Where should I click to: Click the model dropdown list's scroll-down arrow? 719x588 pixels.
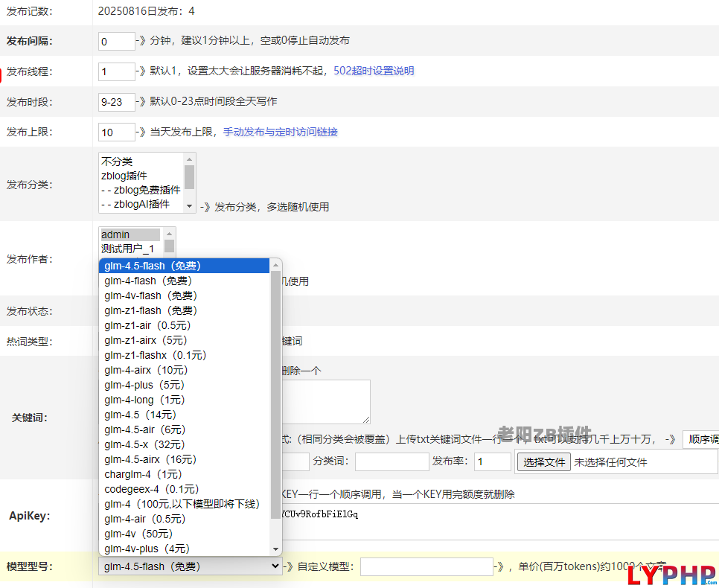click(275, 549)
